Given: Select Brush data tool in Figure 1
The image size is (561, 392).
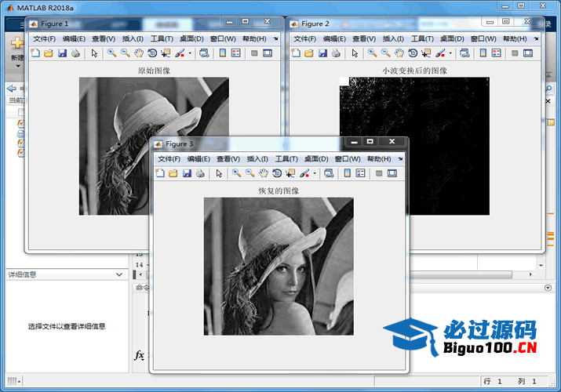Looking at the screenshot, I should pos(180,53).
